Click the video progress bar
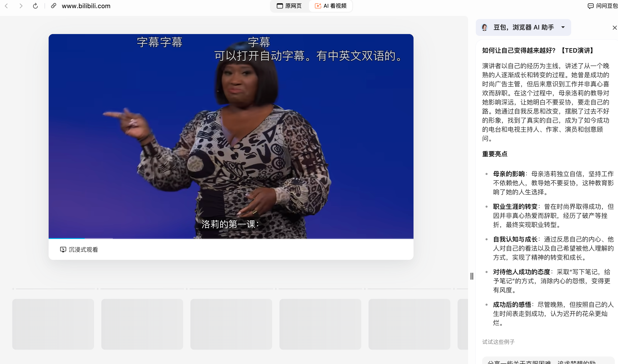Screen dimensions: 618x364 click(x=231, y=238)
